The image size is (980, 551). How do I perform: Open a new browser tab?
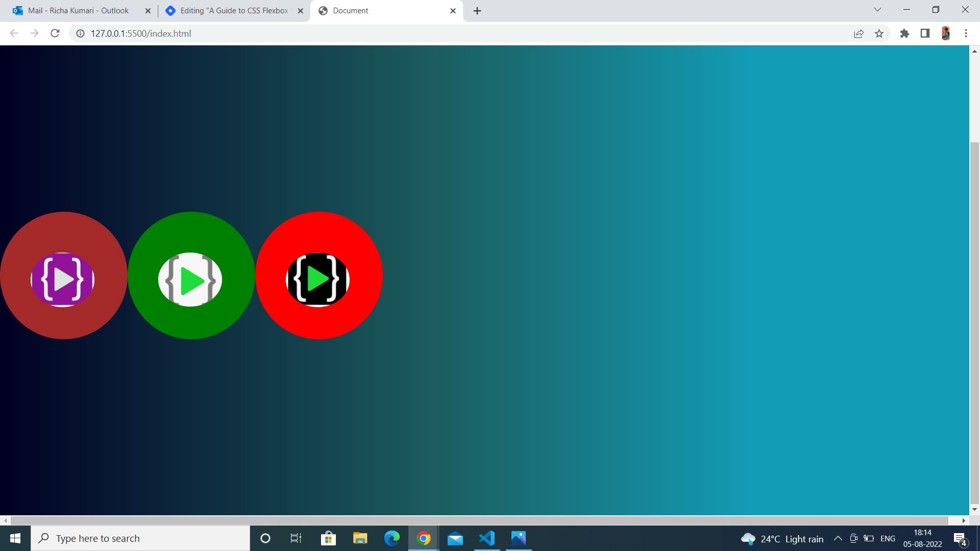pos(477,11)
